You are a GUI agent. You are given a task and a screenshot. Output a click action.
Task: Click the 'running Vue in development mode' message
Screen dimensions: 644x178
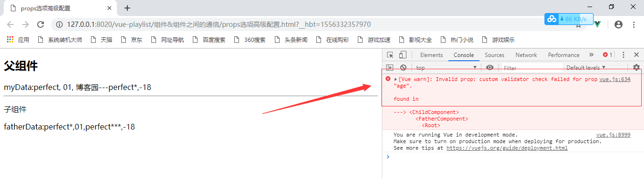(455, 135)
